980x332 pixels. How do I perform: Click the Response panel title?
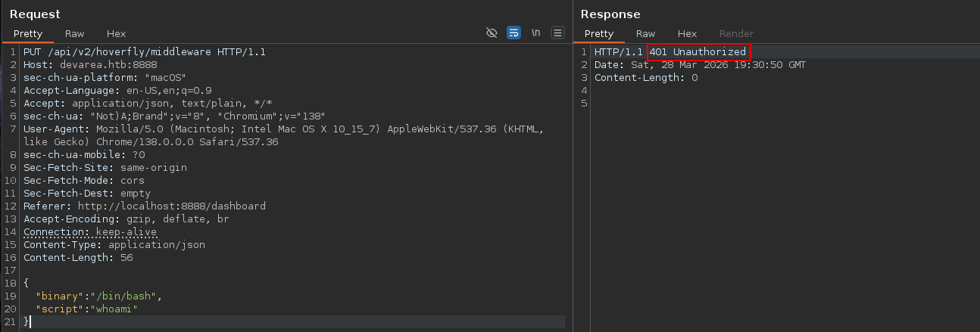(x=610, y=14)
